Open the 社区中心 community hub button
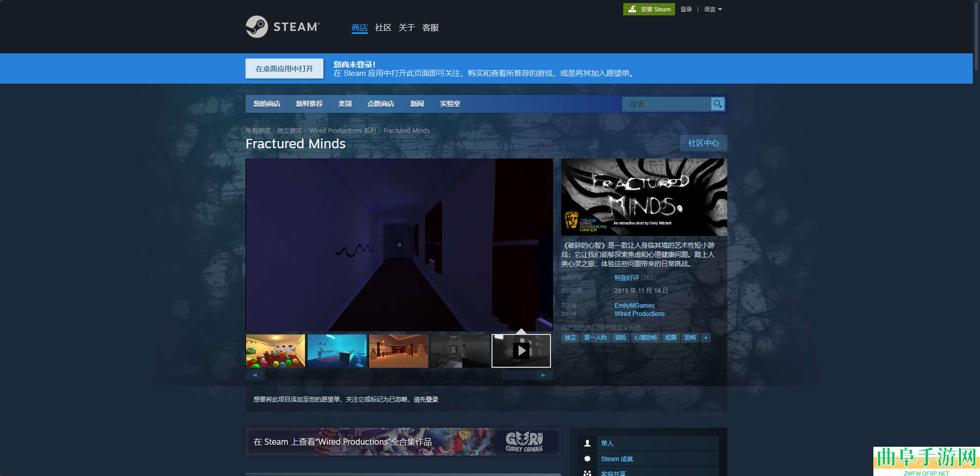980x476 pixels. 704,143
